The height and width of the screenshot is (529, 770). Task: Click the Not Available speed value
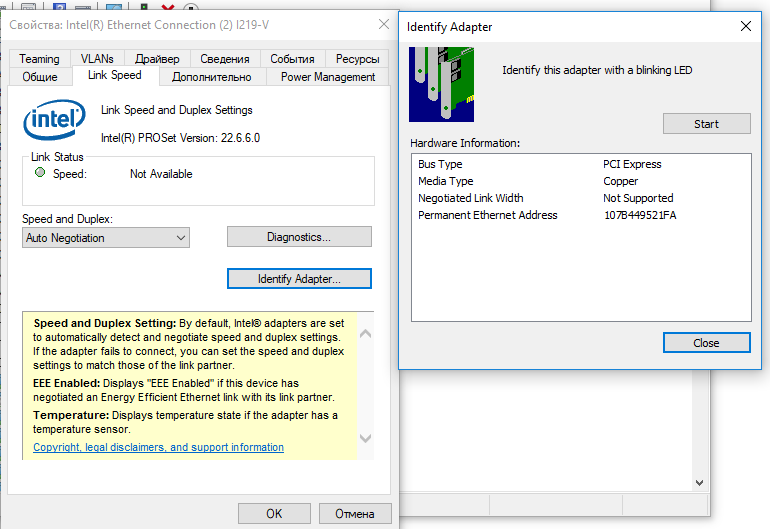[x=161, y=174]
